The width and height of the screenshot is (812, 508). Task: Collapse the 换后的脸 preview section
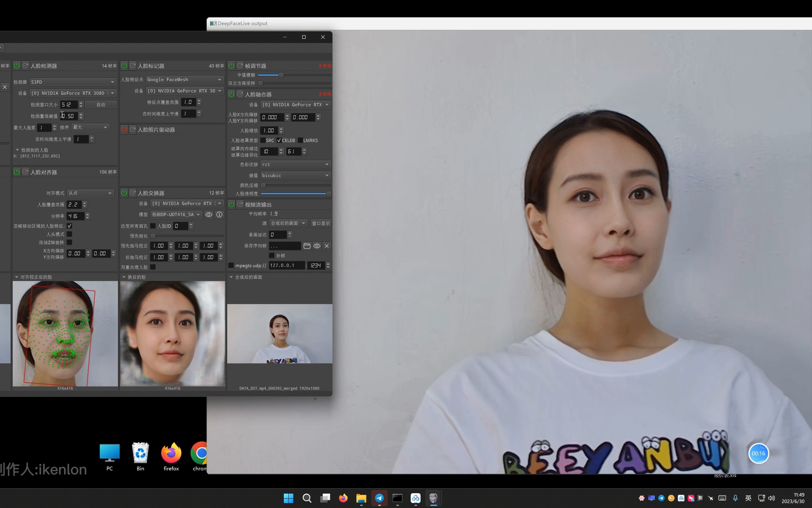coord(124,277)
